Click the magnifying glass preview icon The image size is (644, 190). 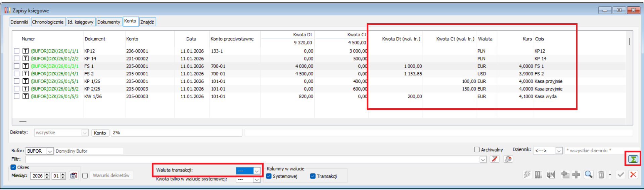(588, 175)
